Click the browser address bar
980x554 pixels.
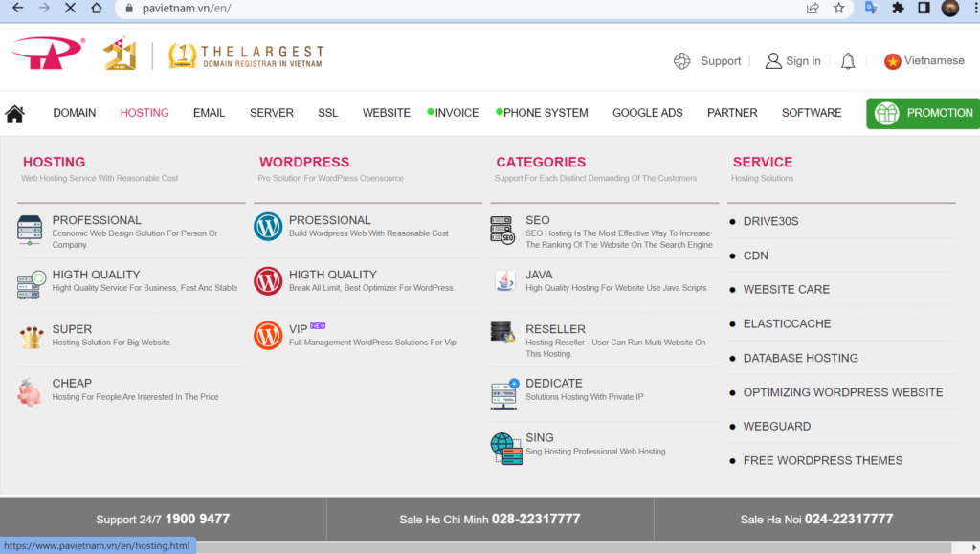point(459,8)
